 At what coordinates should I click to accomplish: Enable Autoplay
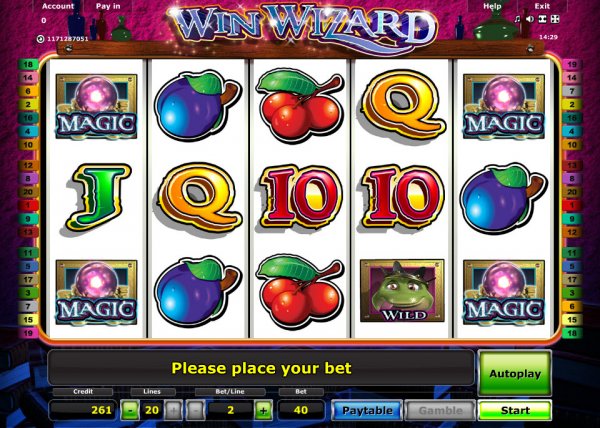tap(515, 374)
